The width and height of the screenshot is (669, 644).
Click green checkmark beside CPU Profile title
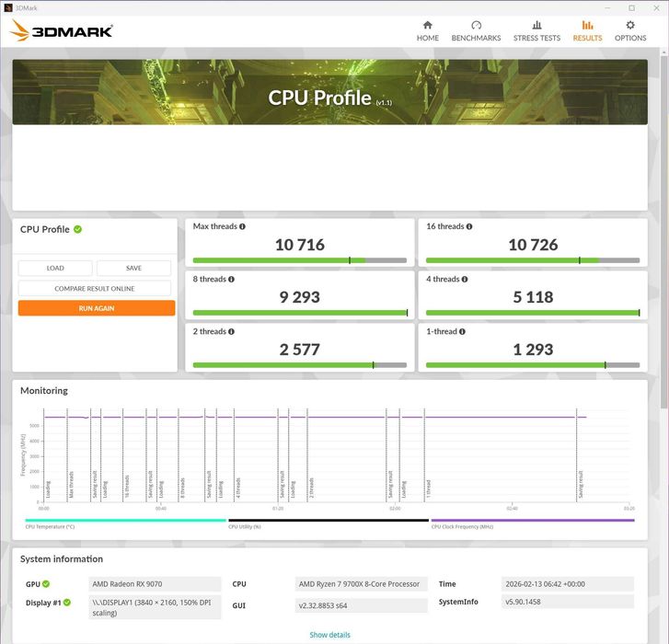(77, 229)
